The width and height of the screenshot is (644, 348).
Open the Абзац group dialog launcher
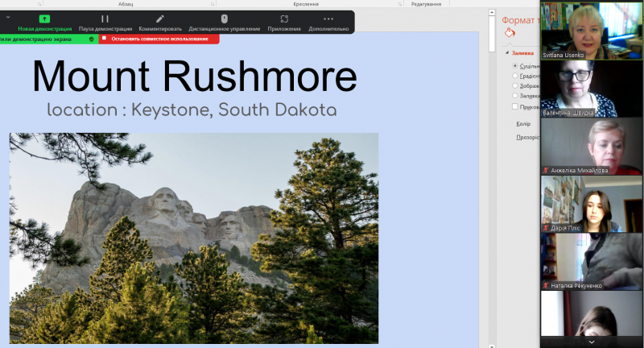(213, 4)
